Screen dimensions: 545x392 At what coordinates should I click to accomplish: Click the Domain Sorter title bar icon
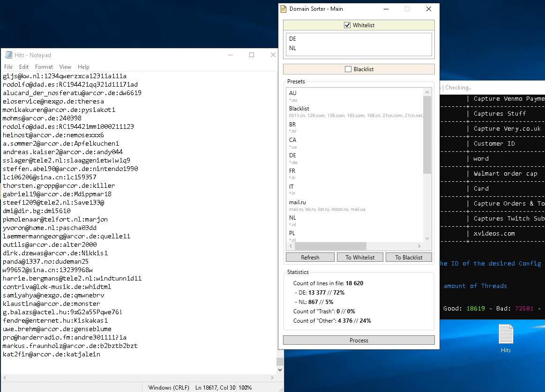(284, 9)
